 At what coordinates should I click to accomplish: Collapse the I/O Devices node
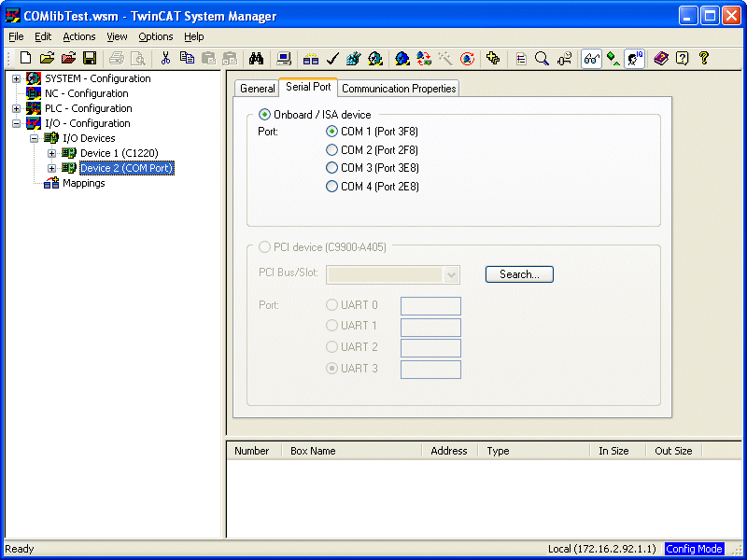tap(34, 138)
